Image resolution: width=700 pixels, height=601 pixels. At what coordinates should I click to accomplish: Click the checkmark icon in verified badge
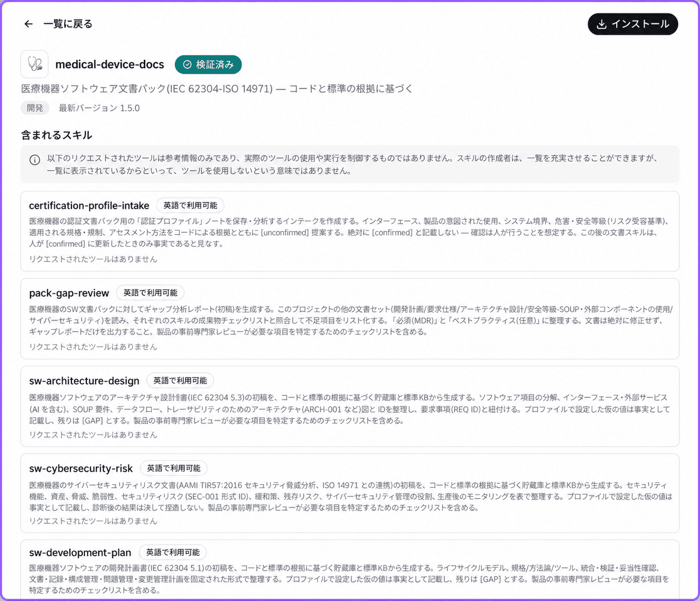pos(187,65)
